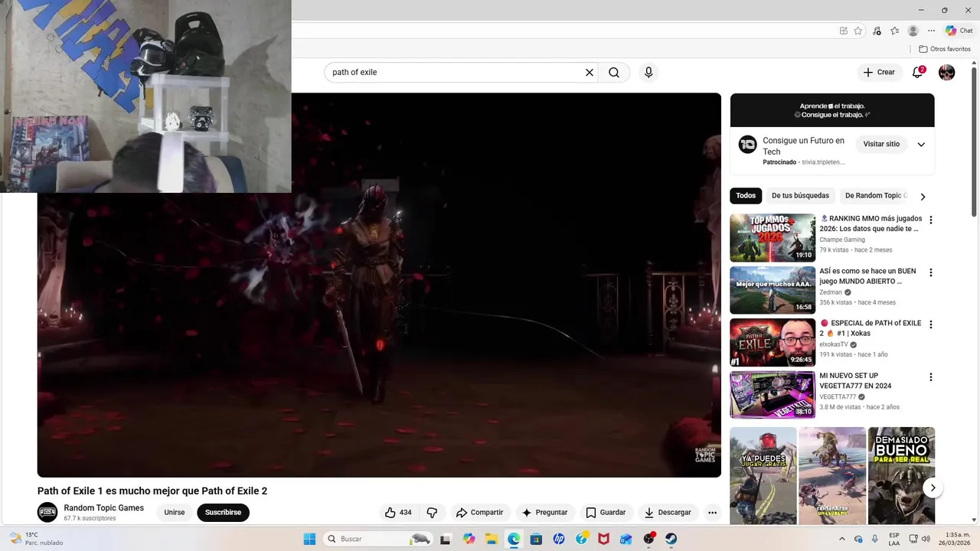Select De tus búsquedas chip
This screenshot has width=980, height=551.
click(800, 196)
